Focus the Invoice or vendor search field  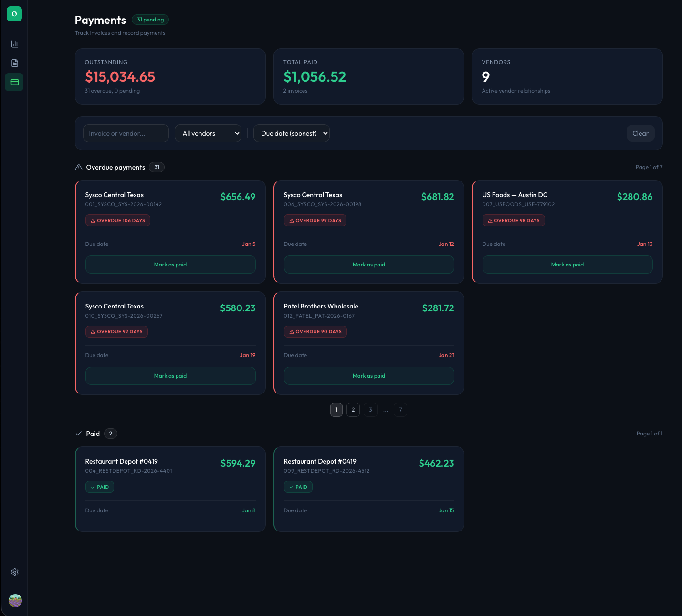tap(126, 133)
